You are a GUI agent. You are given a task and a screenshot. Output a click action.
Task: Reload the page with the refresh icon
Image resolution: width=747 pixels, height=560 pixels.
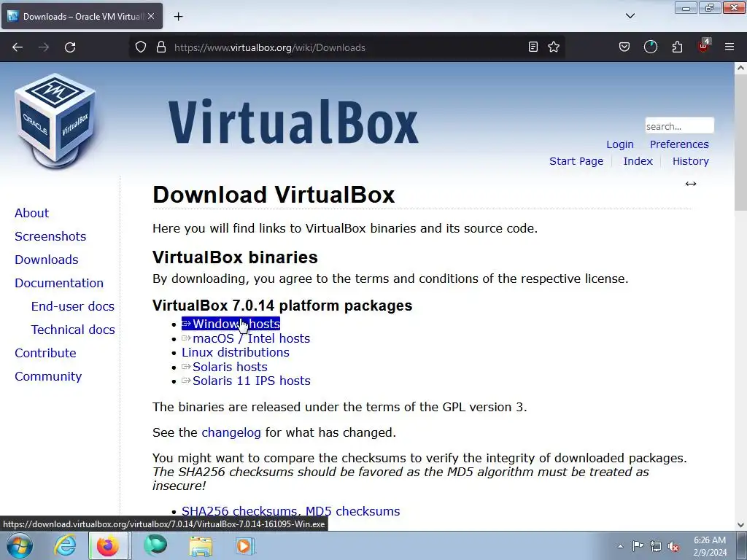tap(70, 47)
